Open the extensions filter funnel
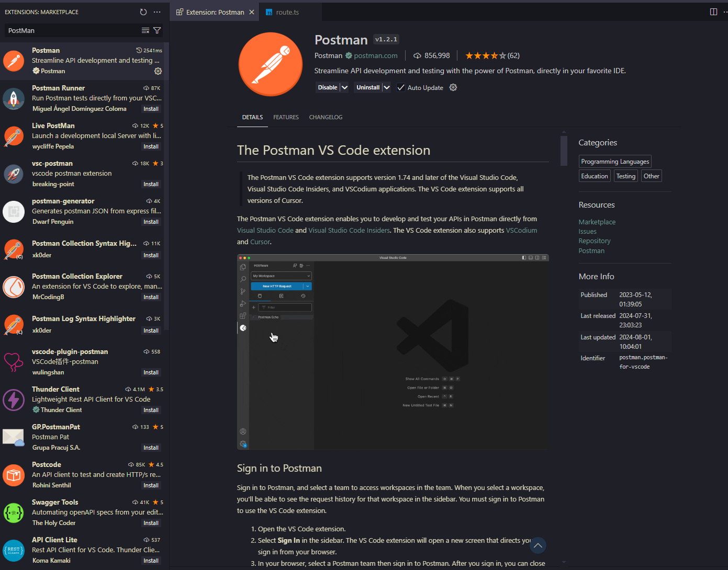 pyautogui.click(x=156, y=30)
